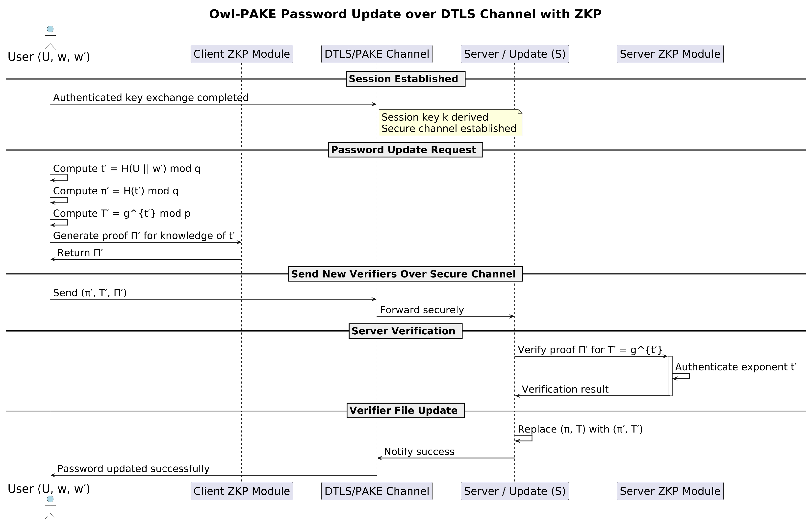Select the Authenticated key exchange completed message
Image resolution: width=812 pixels, height=527 pixels.
151,98
